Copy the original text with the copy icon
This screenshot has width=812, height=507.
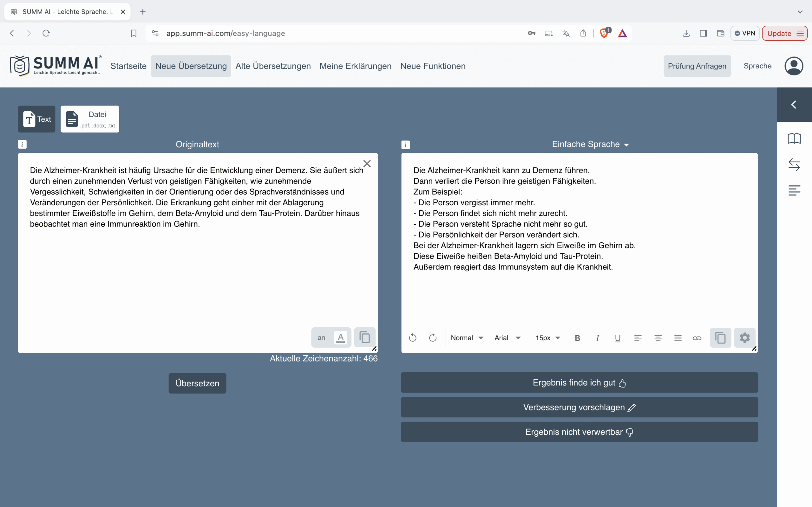point(364,337)
